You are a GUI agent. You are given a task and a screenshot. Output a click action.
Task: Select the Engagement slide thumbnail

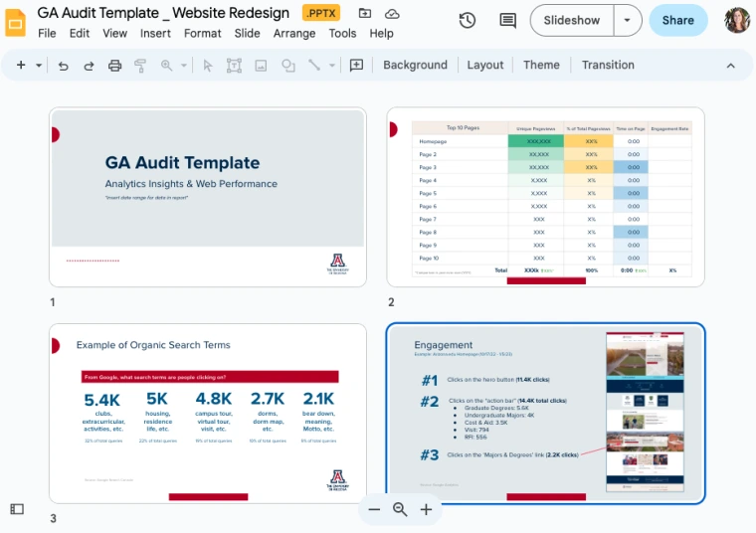click(x=545, y=414)
